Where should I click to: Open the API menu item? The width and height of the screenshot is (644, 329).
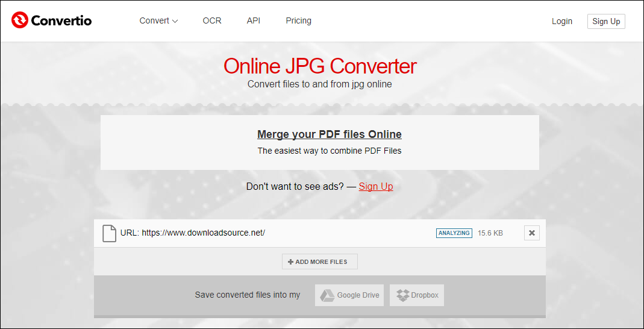pos(254,20)
